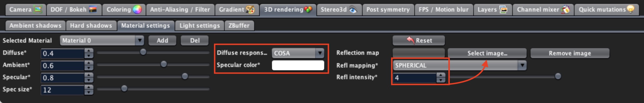Switch to Light settings sub-tab
Viewport: 644px width, 103px height.
(199, 26)
